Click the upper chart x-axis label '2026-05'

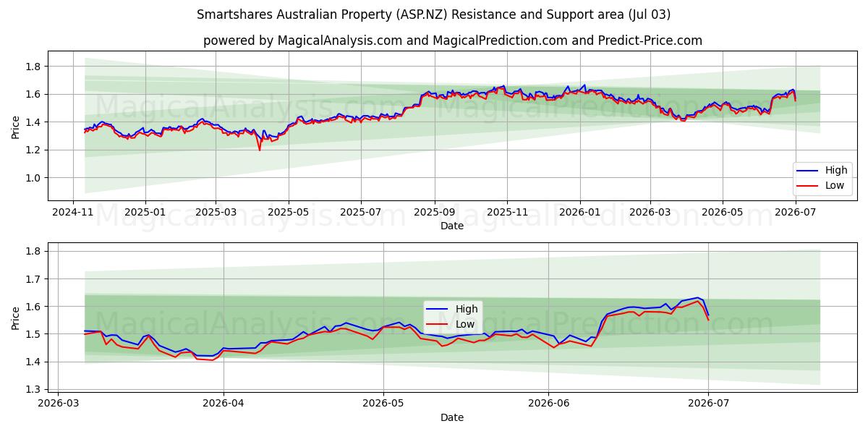point(722,212)
